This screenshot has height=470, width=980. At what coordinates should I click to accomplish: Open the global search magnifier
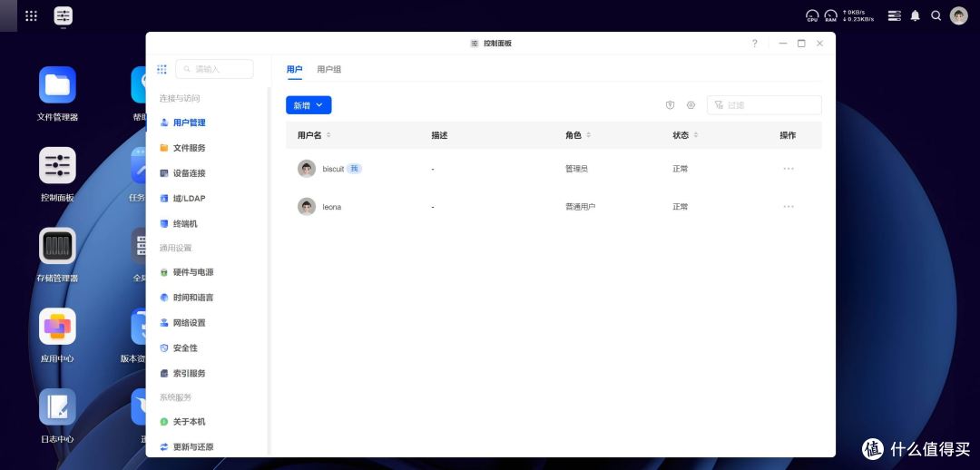[x=936, y=15]
